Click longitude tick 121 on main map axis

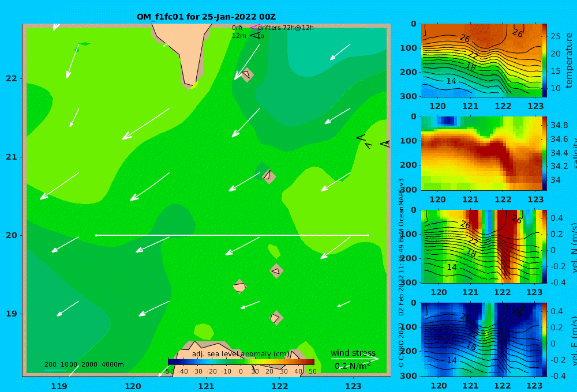(x=206, y=386)
